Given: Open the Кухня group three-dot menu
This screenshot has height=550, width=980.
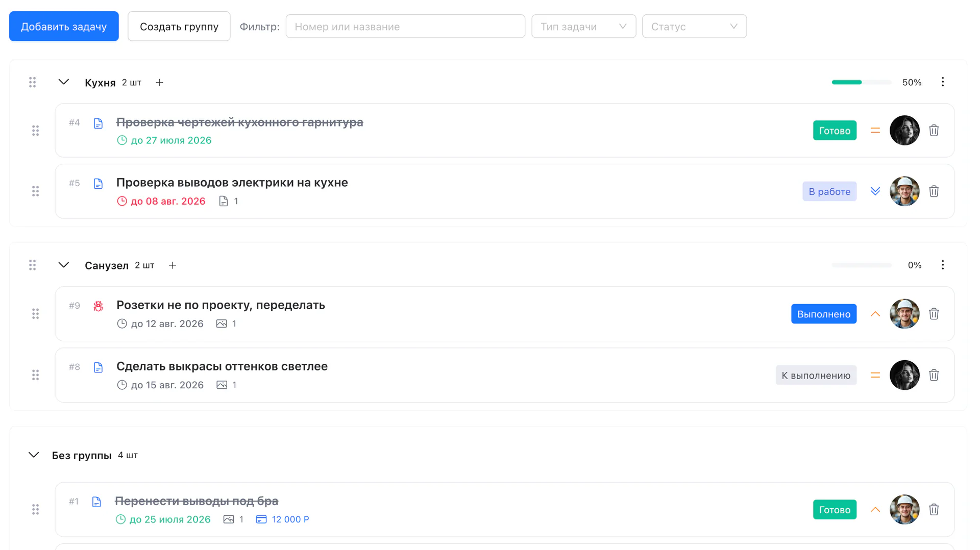Looking at the screenshot, I should 943,82.
